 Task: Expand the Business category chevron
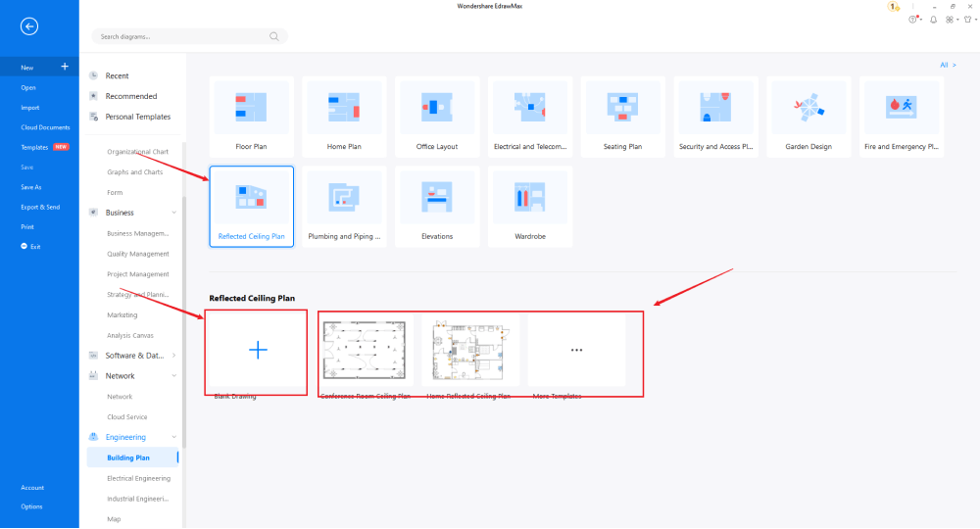[173, 213]
